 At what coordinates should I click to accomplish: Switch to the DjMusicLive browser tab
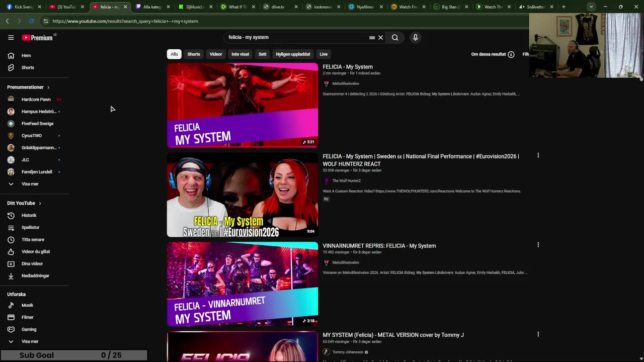[x=195, y=7]
